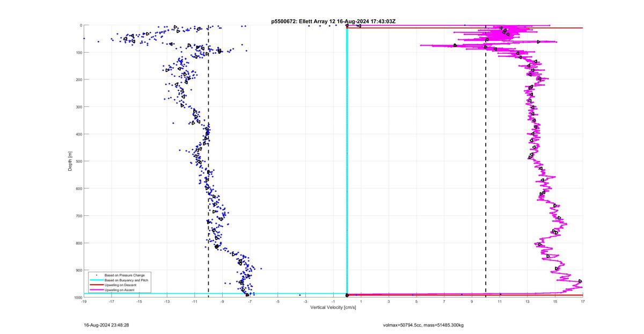Click the positive x-axis tick label '1'

tap(361, 302)
